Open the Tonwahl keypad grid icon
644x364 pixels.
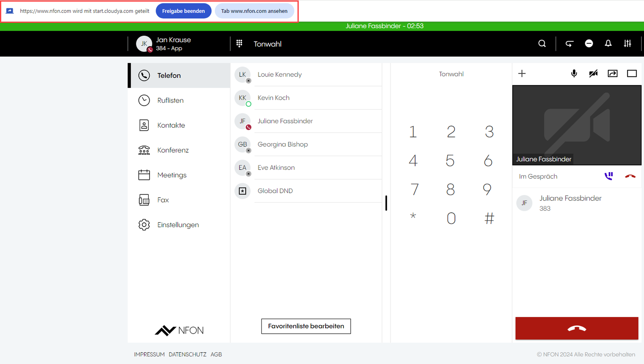coord(239,43)
